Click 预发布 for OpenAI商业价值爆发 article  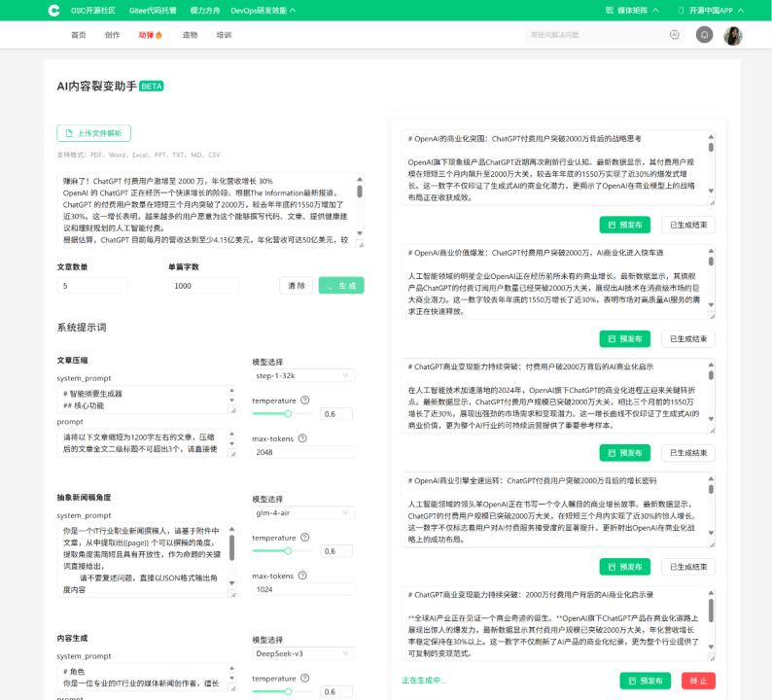pyautogui.click(x=625, y=338)
